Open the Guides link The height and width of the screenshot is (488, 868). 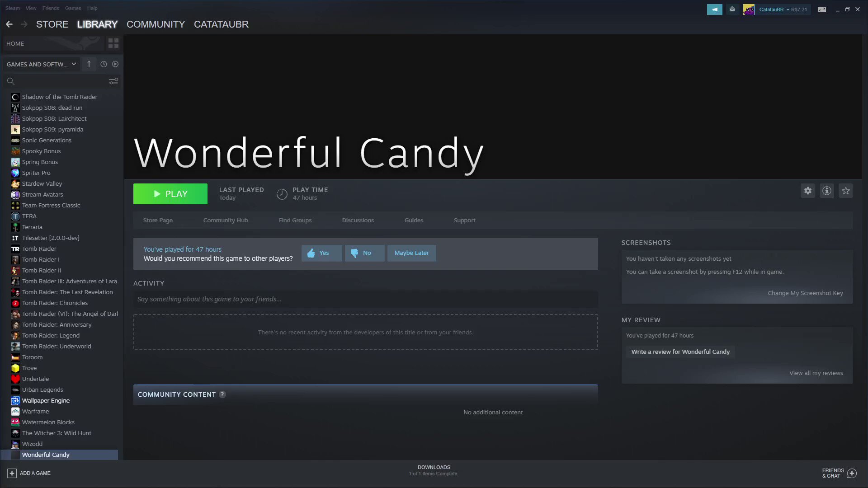coord(414,221)
